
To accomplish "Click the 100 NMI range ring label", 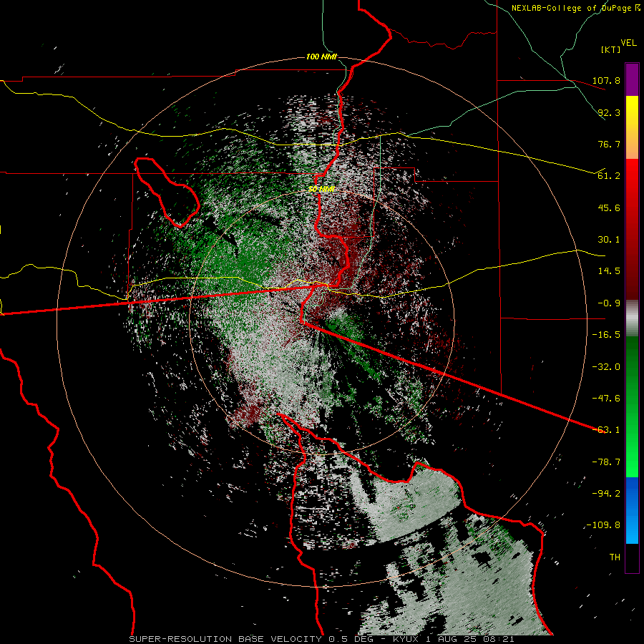I will 321,57.
